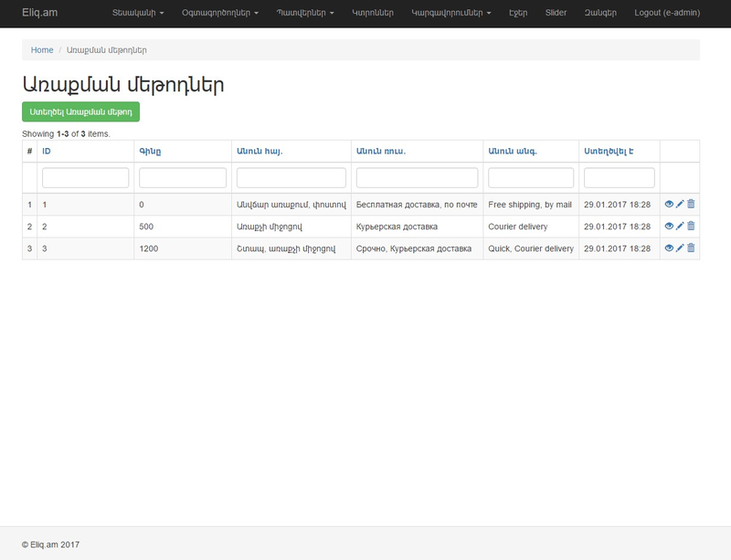This screenshot has height=560, width=731.
Task: Open the Օգտագործողներ dropdown in navbar
Action: point(220,14)
